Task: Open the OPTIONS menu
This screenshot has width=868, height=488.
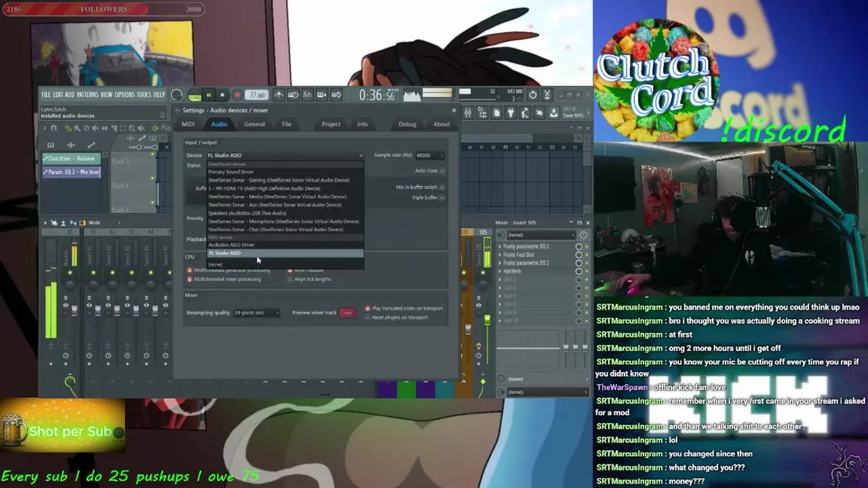Action: (x=125, y=95)
